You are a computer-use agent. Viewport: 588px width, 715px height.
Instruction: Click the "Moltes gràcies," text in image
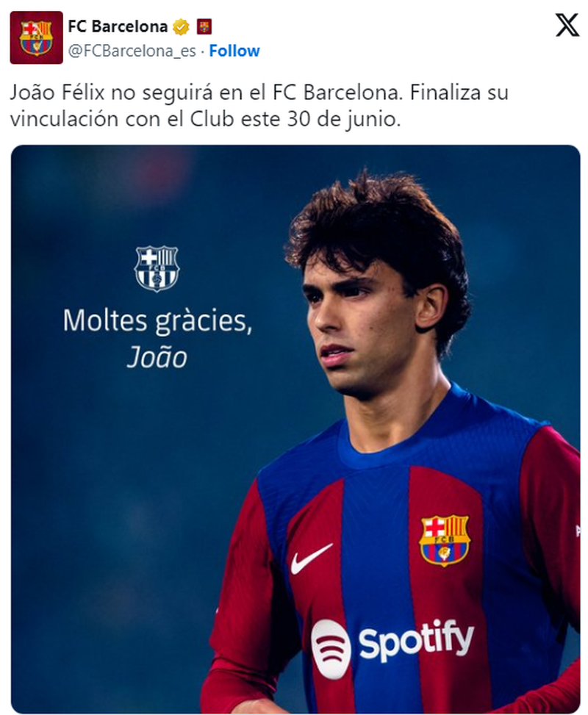point(157,321)
